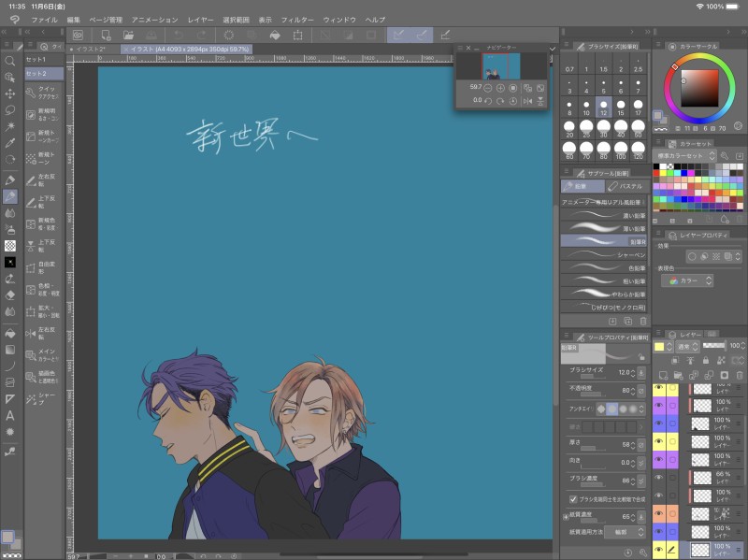This screenshot has width=748, height=560.
Task: Select the シャーペン brush
Action: [x=603, y=254]
